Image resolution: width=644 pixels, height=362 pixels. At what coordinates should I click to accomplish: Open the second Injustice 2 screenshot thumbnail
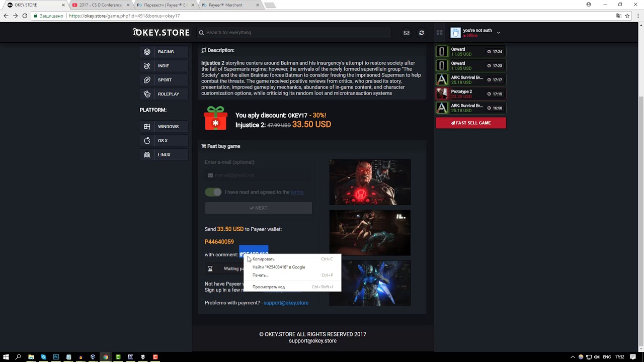pos(370,233)
